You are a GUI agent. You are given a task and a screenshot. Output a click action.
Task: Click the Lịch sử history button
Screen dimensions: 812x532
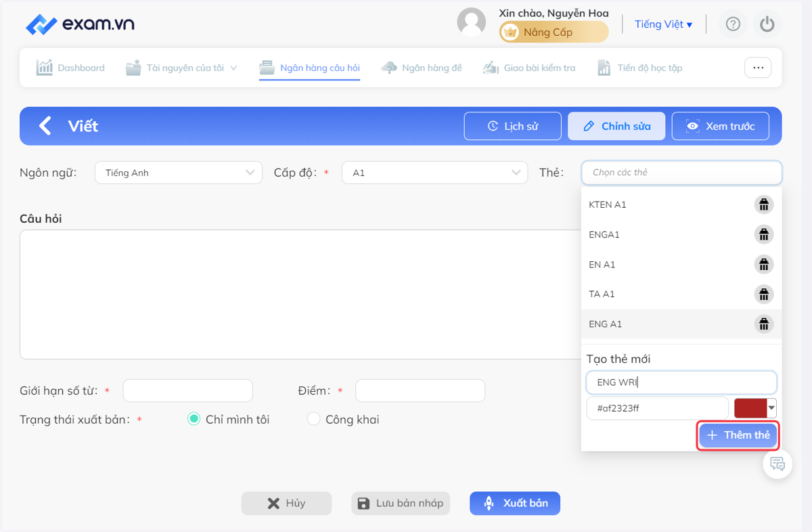click(x=513, y=126)
